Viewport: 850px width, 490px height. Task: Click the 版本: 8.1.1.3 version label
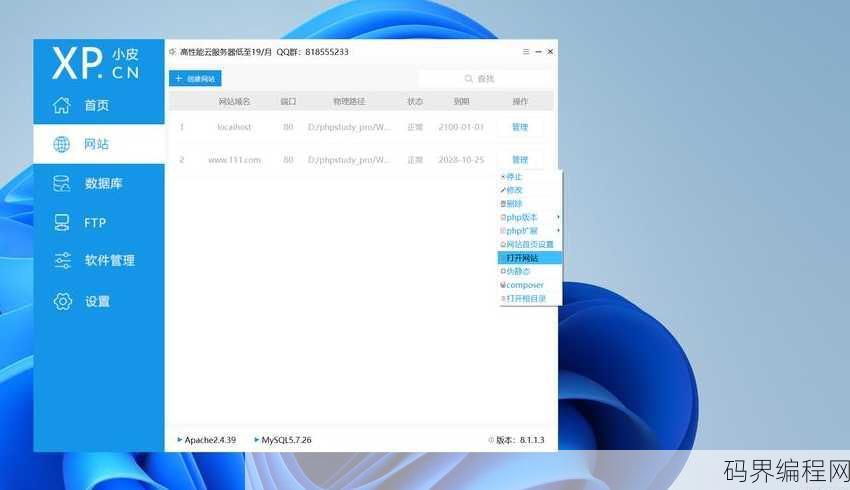517,440
